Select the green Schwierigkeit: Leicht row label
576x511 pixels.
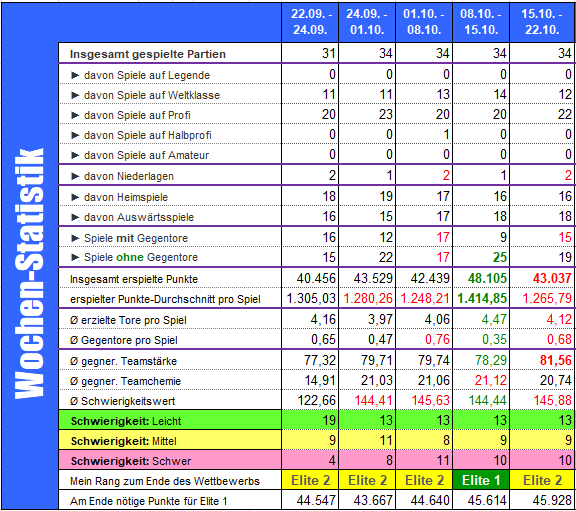(170, 421)
